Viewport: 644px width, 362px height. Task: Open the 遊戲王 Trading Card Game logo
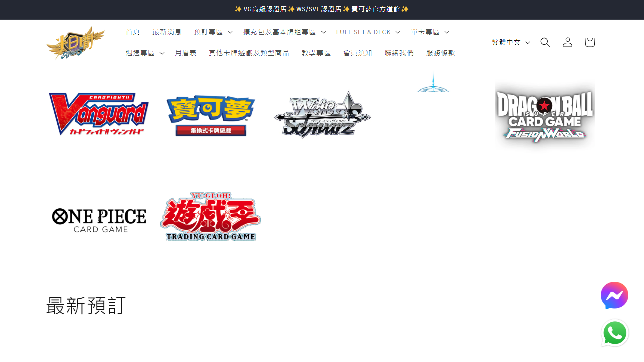[x=210, y=216]
